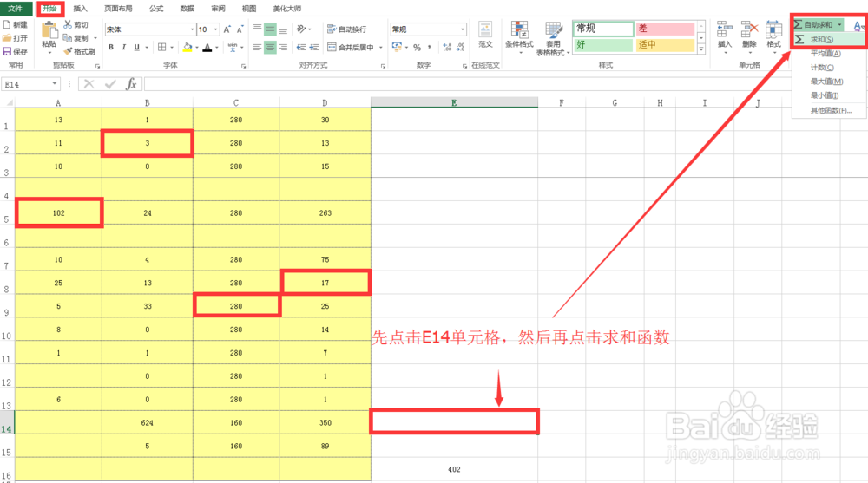Image resolution: width=868 pixels, height=483 pixels.
Task: Click the decrease font size icon
Action: click(240, 29)
